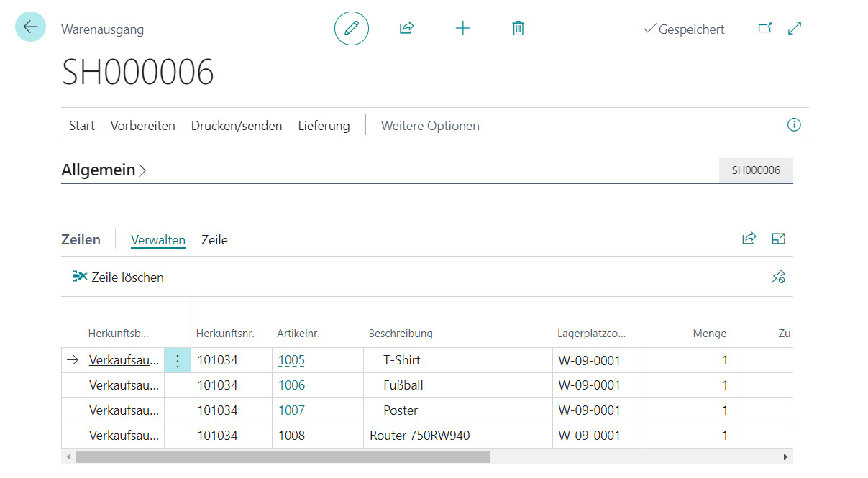Click the back arrow button
The image size is (868, 478).
(30, 27)
